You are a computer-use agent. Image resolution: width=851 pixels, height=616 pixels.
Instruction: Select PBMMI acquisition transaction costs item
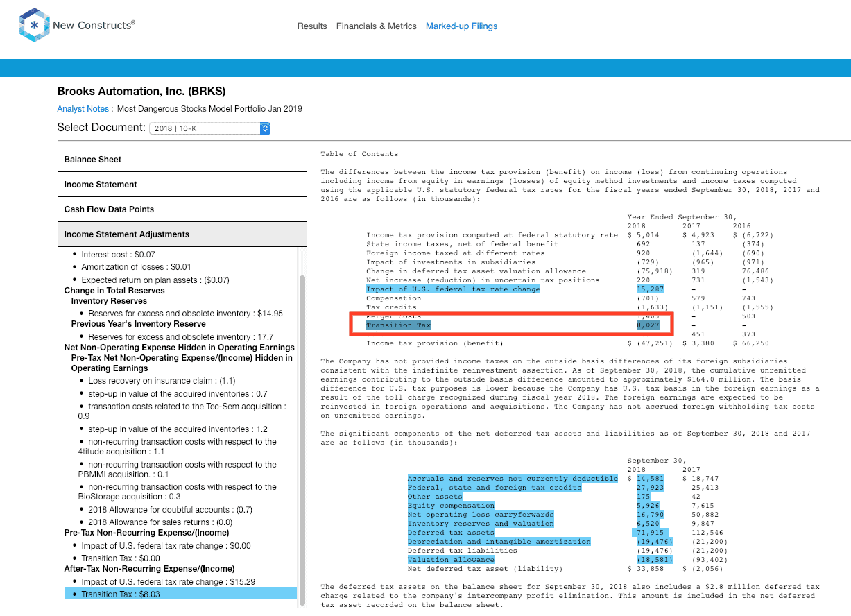tap(178, 470)
